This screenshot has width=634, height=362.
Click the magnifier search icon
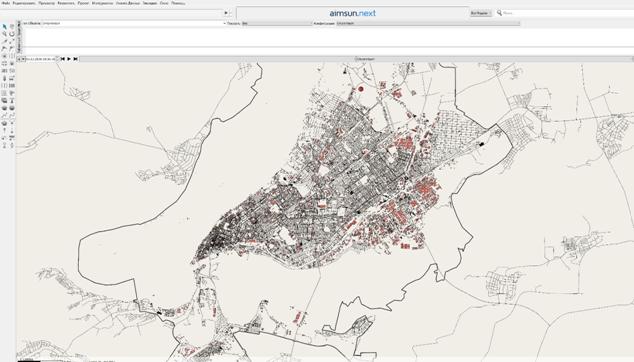[x=499, y=13]
